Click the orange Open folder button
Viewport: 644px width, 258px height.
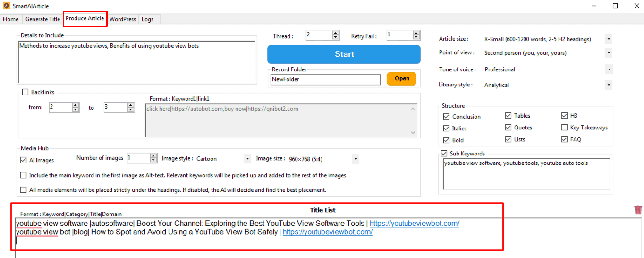(402, 78)
